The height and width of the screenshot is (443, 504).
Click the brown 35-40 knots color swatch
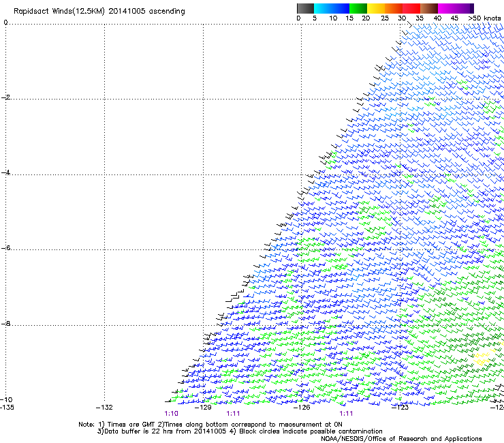tap(429, 8)
